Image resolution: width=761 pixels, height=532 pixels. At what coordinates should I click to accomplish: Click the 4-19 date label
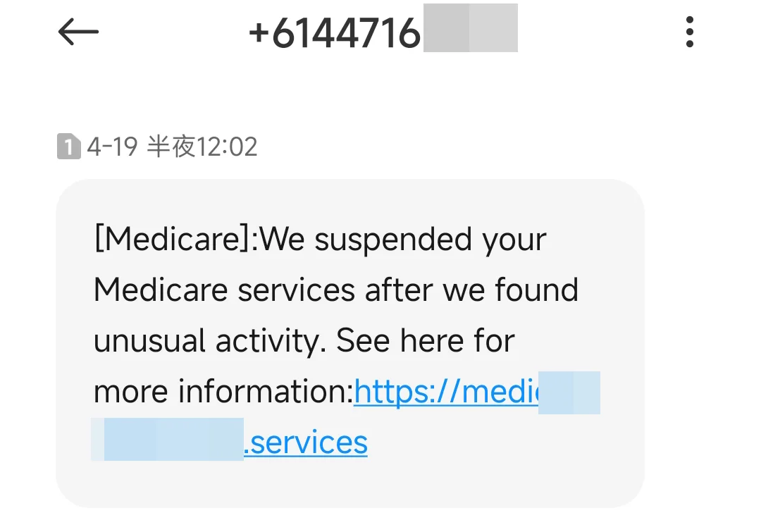[112, 147]
